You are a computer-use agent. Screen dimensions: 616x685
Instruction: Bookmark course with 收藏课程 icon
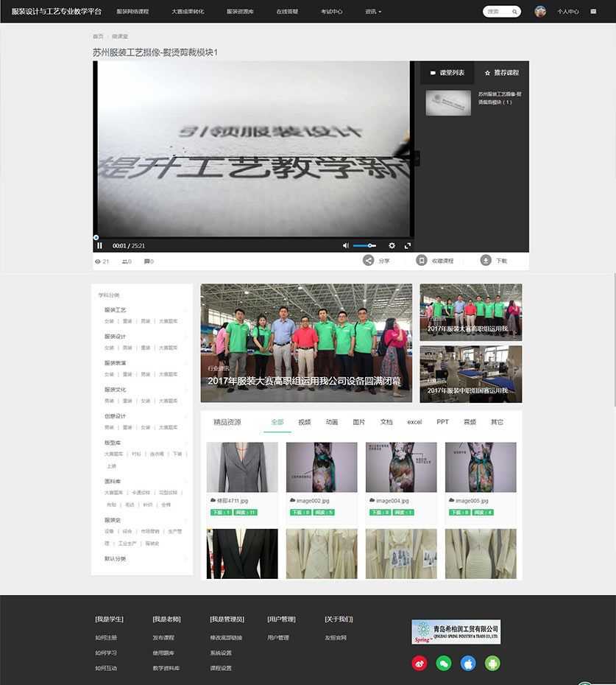422,261
